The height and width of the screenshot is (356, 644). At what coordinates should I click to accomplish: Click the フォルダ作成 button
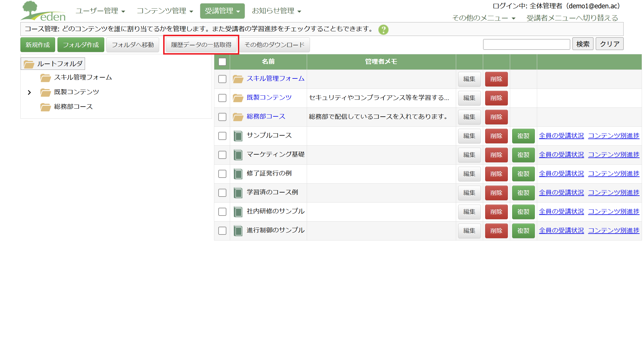coord(81,45)
